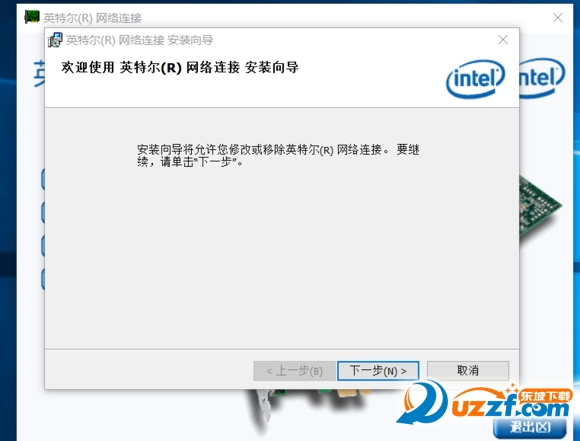Close the outer 英特尔(R) 网络连接 window
This screenshot has height=441, width=580.
558,17
